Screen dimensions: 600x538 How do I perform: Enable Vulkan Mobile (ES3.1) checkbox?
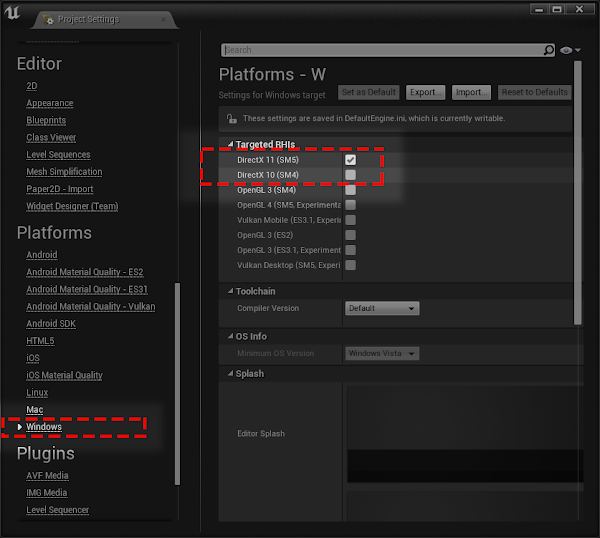click(350, 220)
